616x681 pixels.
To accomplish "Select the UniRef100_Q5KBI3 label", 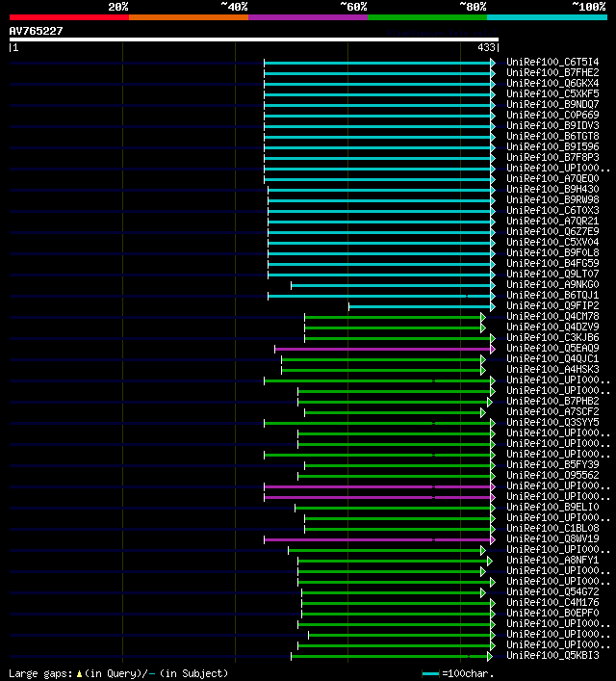I will click(552, 655).
